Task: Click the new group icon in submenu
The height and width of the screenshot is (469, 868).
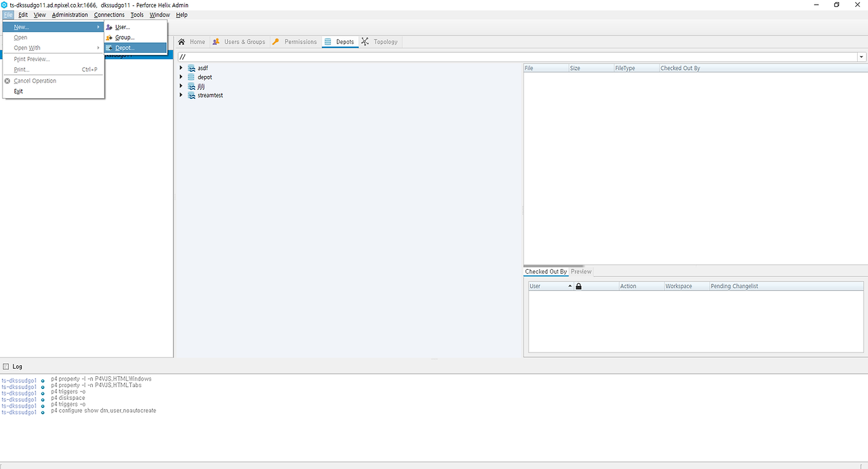Action: (x=109, y=37)
